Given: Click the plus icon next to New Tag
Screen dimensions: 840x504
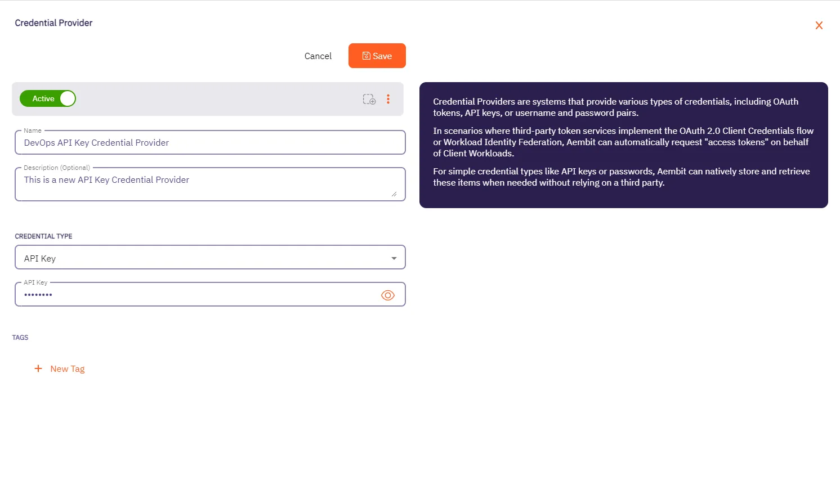Looking at the screenshot, I should (38, 368).
